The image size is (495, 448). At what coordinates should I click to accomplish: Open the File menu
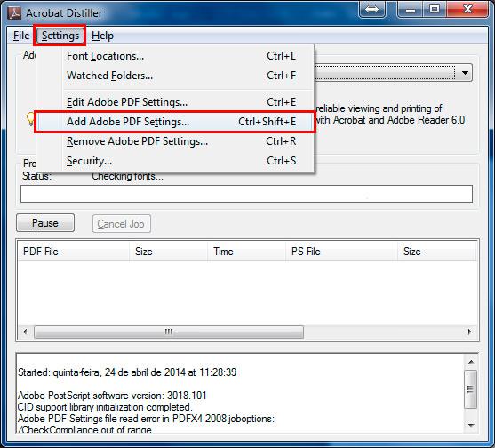tap(21, 36)
